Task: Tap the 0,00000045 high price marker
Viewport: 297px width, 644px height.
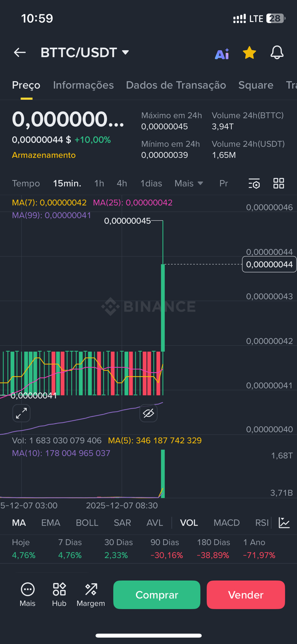Action: (127, 221)
